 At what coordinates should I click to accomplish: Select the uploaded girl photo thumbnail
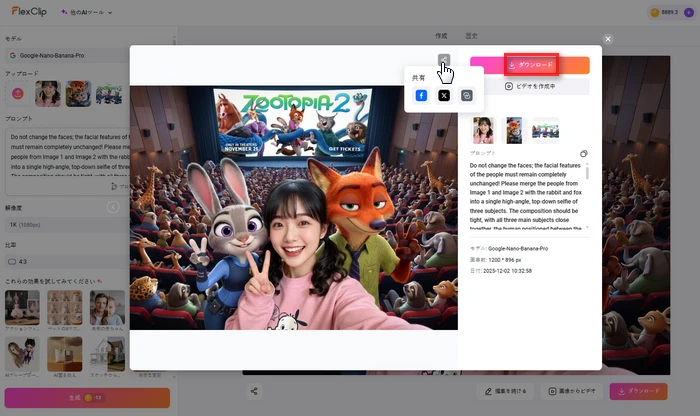click(48, 94)
